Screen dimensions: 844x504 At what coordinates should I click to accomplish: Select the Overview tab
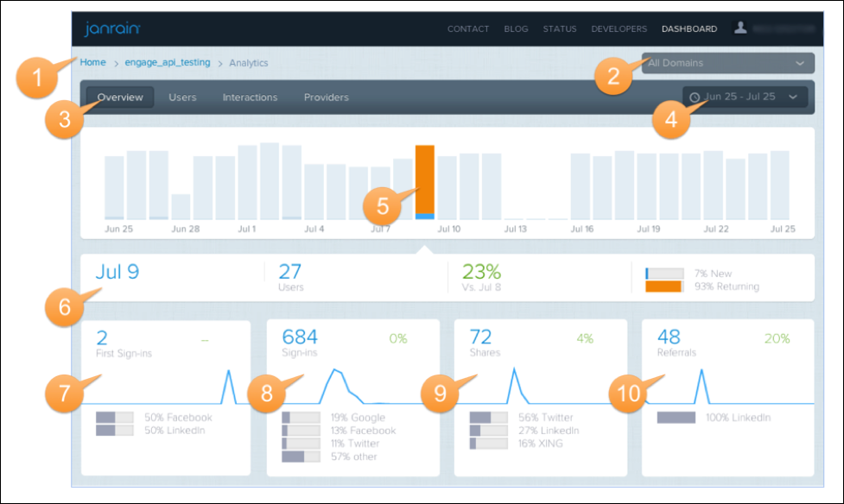(120, 98)
